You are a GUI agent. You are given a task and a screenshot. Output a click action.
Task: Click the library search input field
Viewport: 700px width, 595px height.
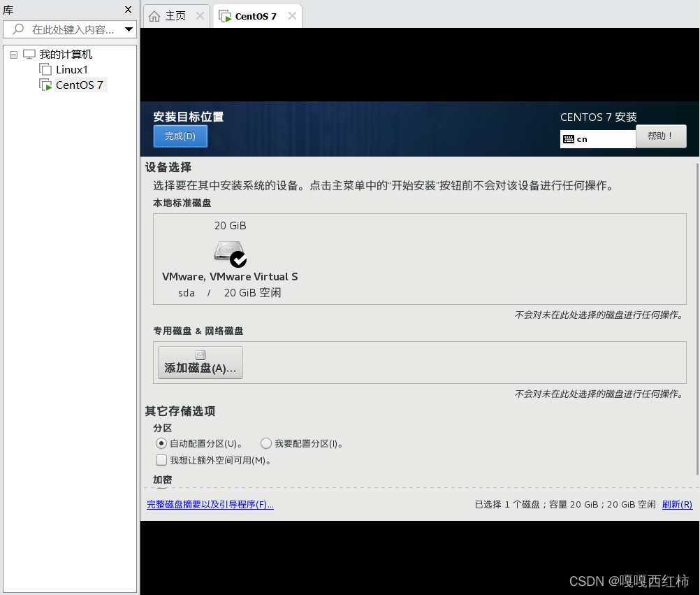tap(70, 29)
